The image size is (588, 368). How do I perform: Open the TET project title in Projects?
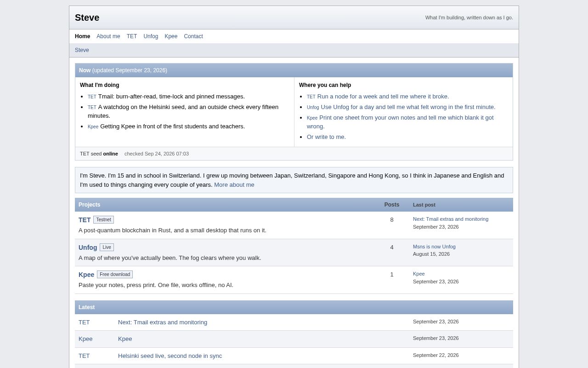pyautogui.click(x=85, y=220)
